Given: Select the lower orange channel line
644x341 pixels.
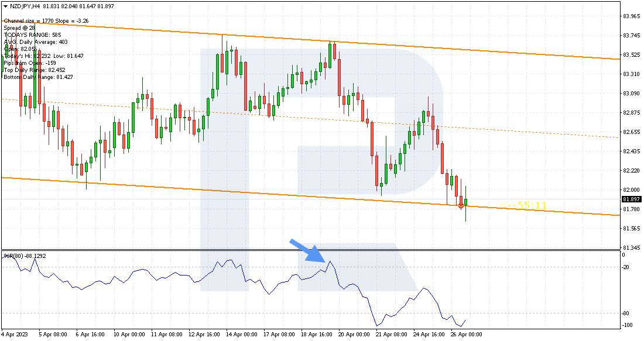Looking at the screenshot, I should click(312, 197).
